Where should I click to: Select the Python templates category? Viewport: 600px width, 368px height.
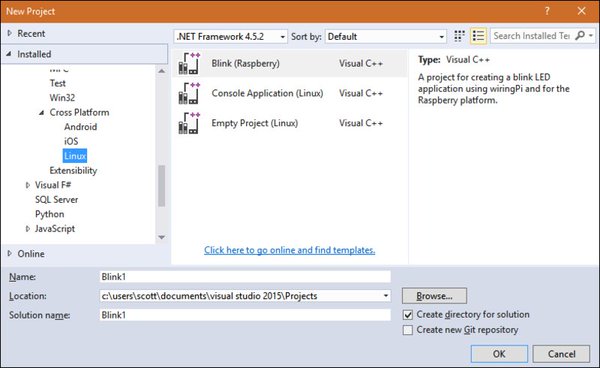coord(50,214)
